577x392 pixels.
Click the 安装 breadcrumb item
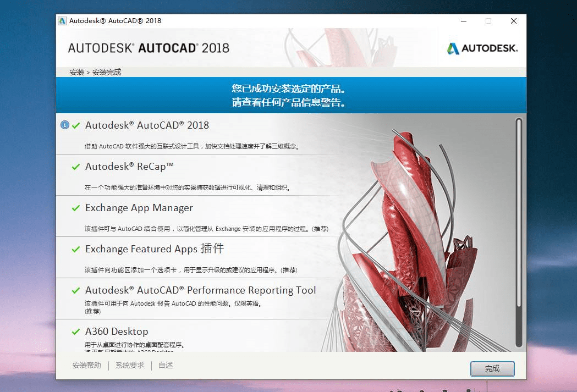76,72
